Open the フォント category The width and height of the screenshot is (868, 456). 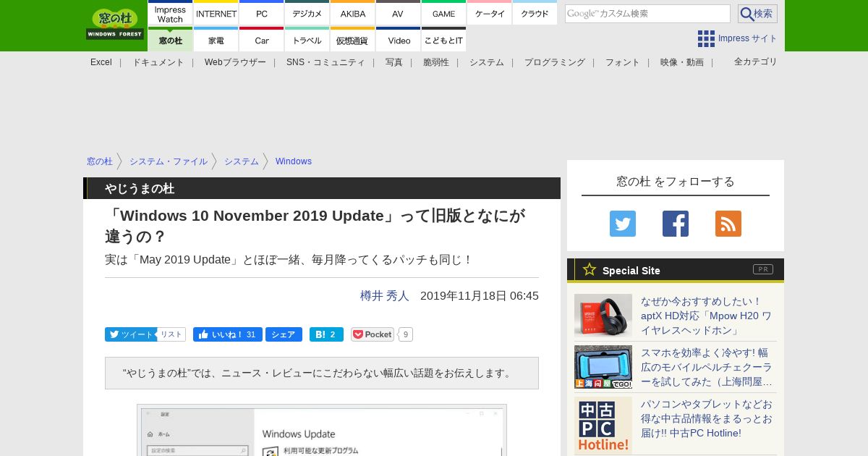click(x=623, y=62)
